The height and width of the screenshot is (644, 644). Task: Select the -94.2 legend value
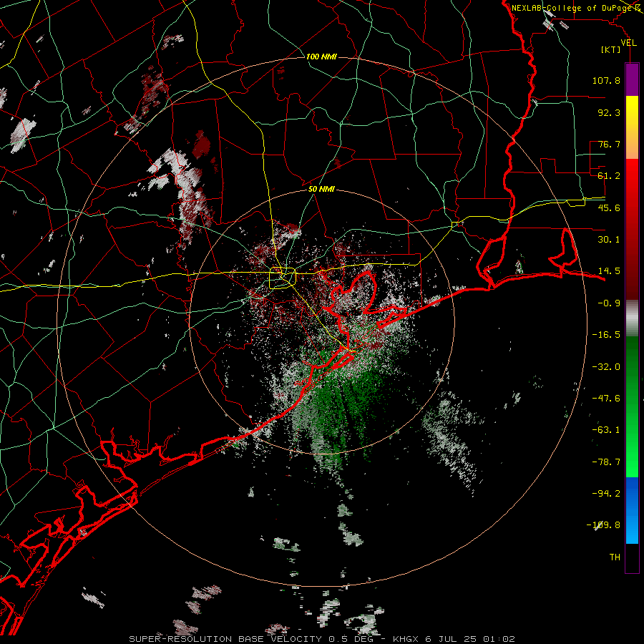coord(606,494)
